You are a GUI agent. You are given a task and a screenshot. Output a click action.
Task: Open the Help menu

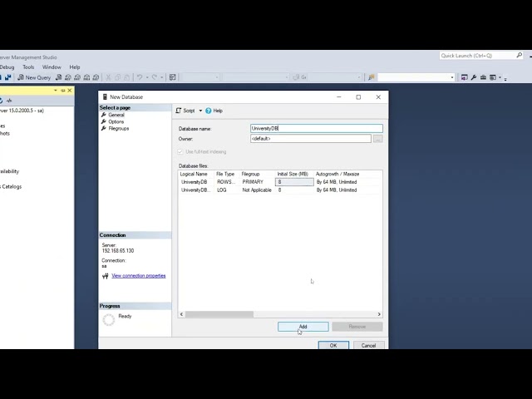coord(75,67)
